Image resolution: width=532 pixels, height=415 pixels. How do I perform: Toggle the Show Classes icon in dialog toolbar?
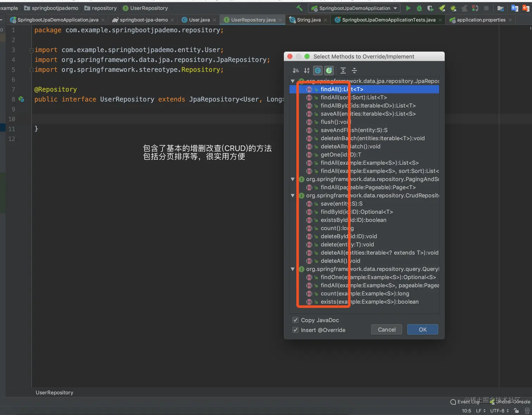tap(318, 71)
